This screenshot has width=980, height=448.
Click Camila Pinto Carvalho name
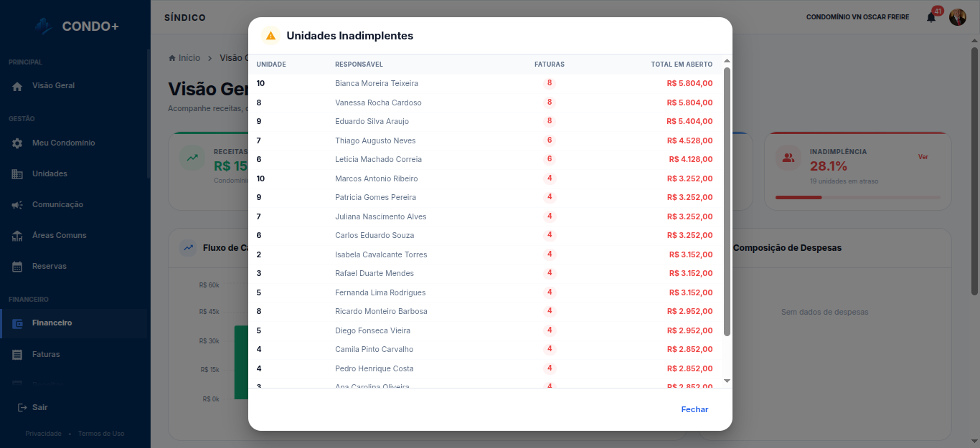pos(374,350)
